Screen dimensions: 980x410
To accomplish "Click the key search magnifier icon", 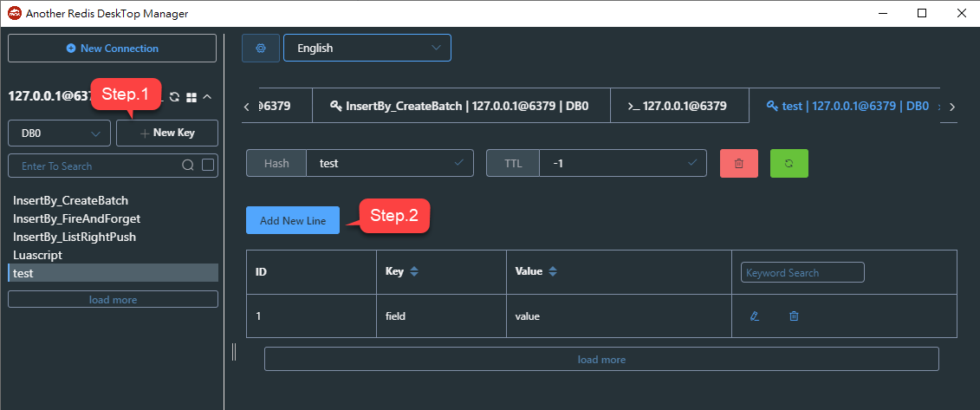I will tap(187, 166).
